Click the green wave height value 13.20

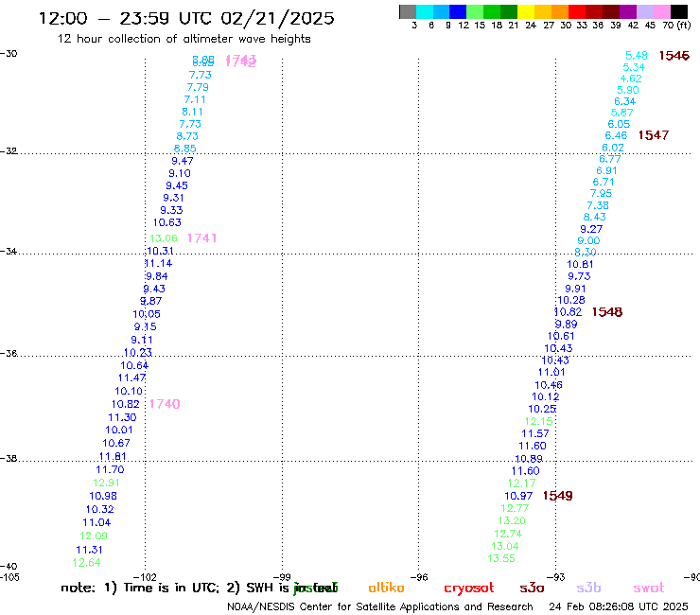click(512, 520)
